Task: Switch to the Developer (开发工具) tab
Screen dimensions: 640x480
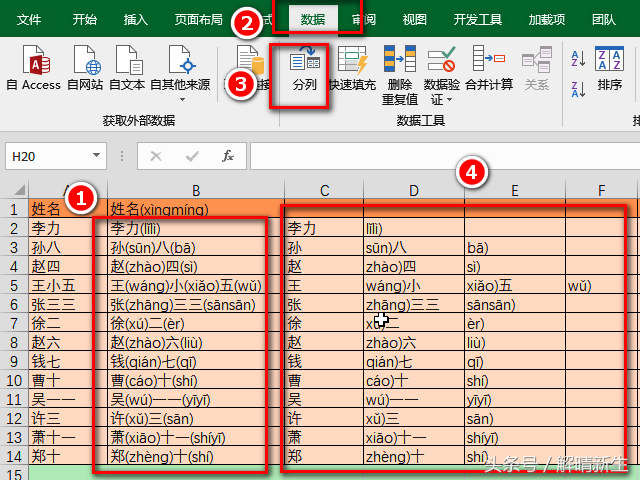Action: (478, 19)
